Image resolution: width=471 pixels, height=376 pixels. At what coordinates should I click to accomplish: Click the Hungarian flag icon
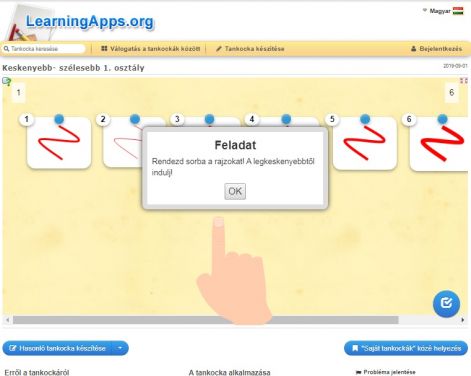458,11
